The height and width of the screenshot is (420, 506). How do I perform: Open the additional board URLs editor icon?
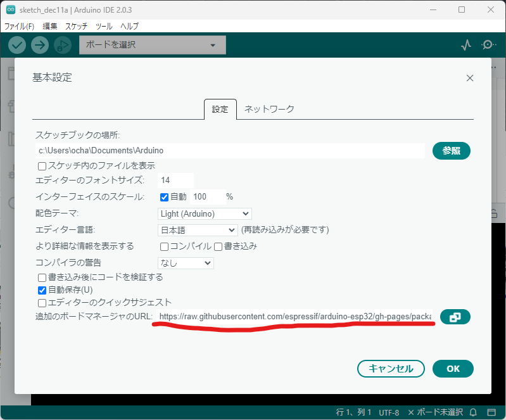pyautogui.click(x=454, y=317)
